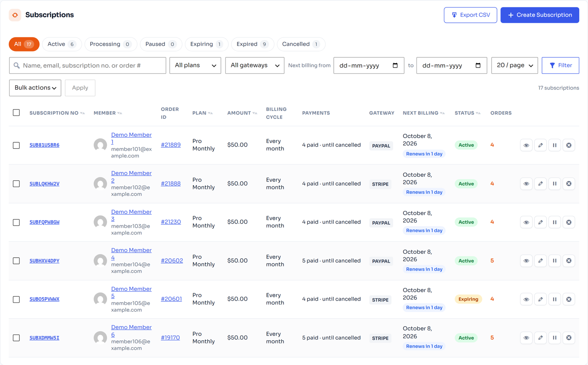Viewport: 588px width, 365px height.
Task: Open the All gateways dropdown
Action: 255,65
